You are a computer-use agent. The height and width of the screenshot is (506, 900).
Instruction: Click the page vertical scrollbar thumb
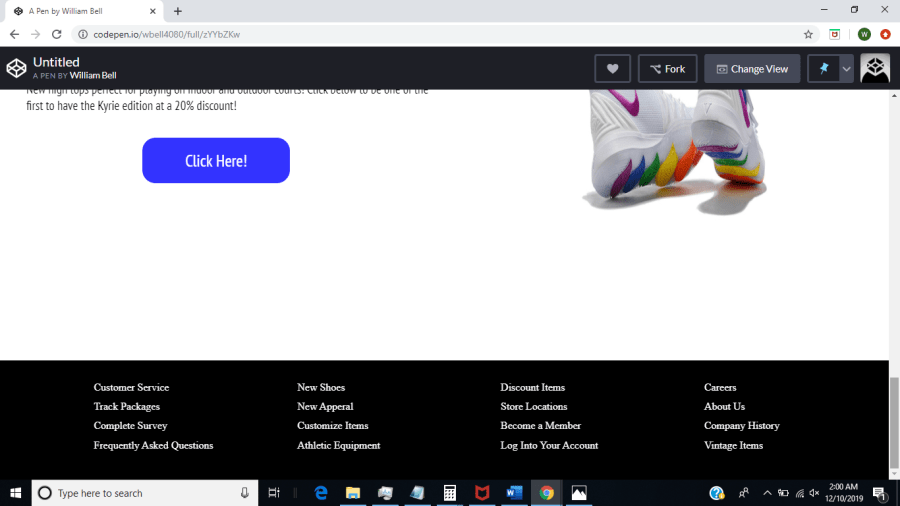point(894,421)
